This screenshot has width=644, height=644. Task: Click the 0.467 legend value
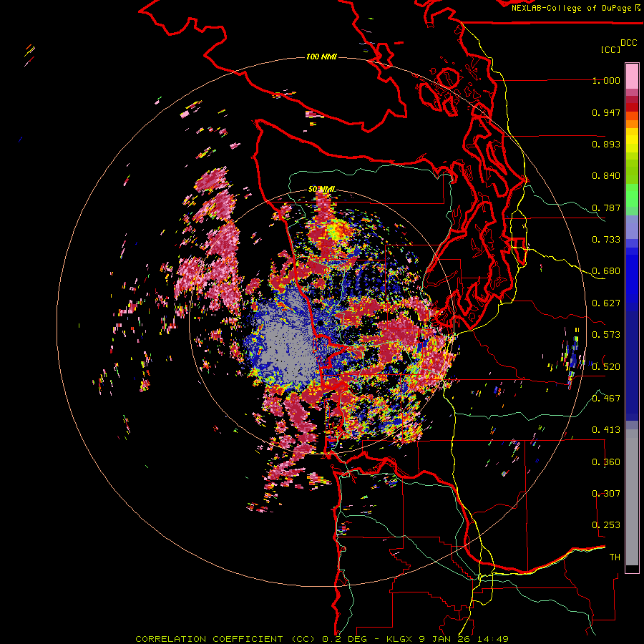coord(606,399)
